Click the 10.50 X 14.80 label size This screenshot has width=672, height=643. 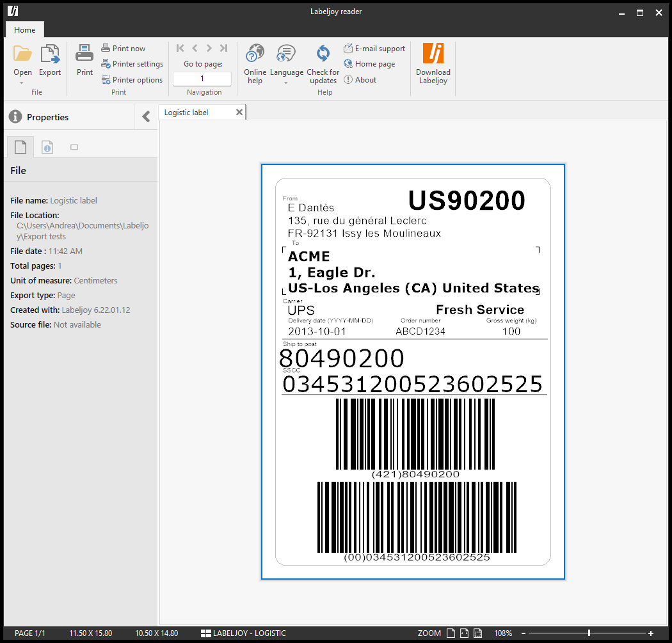(157, 633)
